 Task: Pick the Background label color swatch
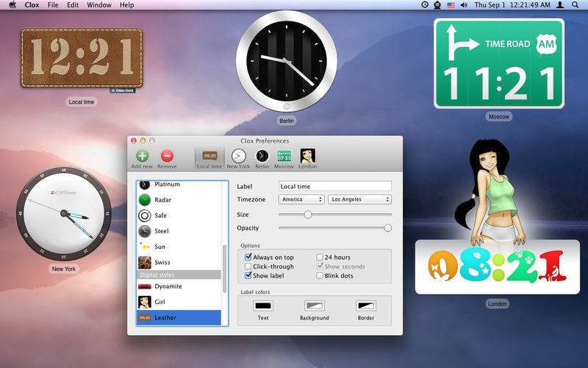click(315, 305)
